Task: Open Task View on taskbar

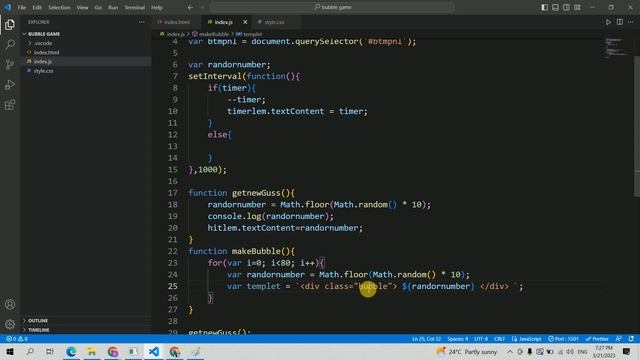Action: coord(50,351)
